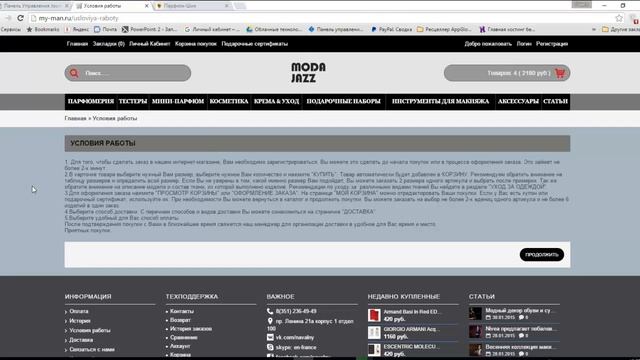Reload the page with the refresh icon

[x=20, y=18]
